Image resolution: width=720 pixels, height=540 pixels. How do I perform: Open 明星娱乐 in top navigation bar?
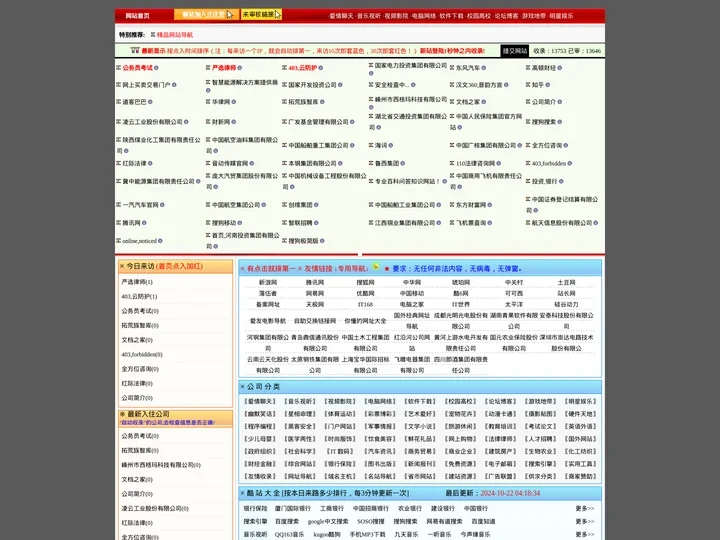coord(561,16)
